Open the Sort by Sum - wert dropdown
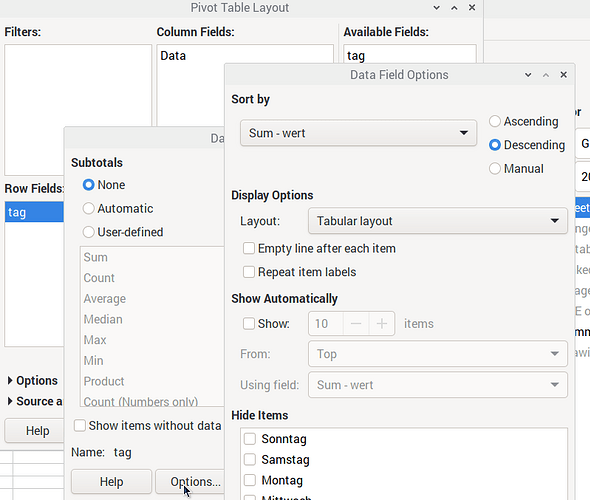The image size is (590, 500). 358,133
